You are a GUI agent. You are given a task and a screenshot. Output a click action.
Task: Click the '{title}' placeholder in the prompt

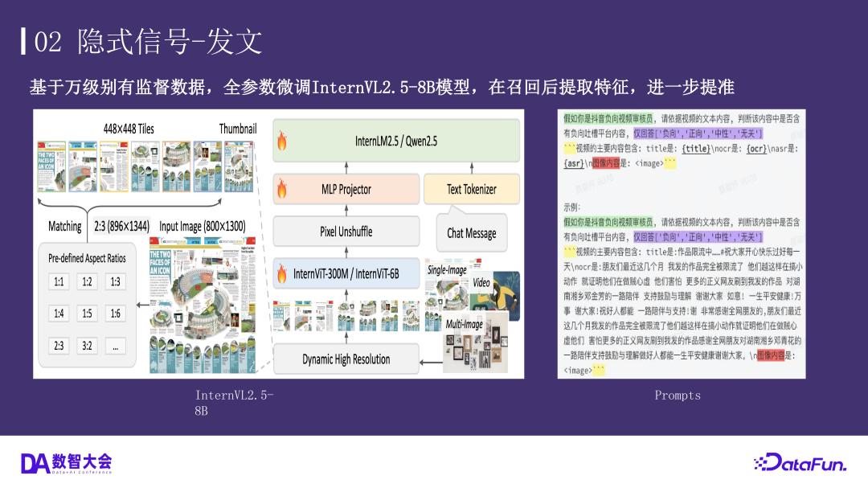(x=696, y=149)
